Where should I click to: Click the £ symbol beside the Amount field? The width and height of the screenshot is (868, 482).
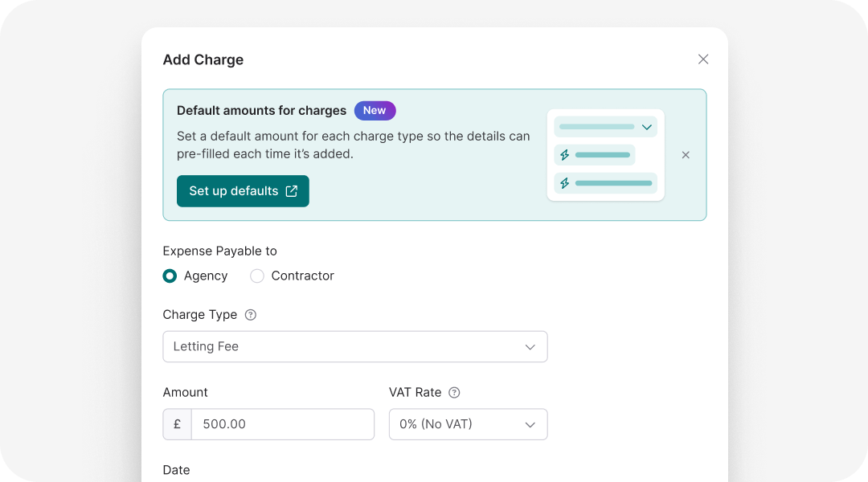pos(177,424)
